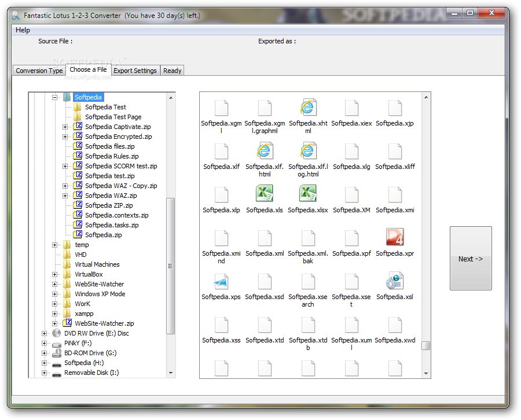Select the Softpedia.xlsx Excel file icon

coord(308,194)
